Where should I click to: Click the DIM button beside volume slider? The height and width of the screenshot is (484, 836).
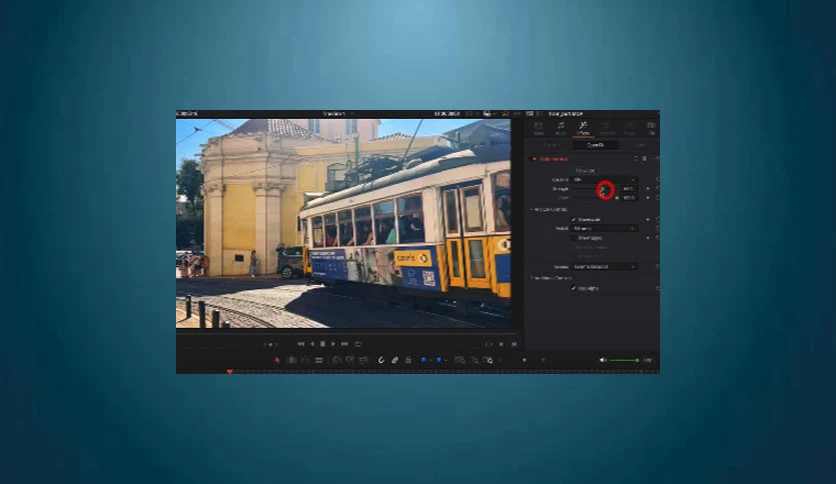click(647, 360)
